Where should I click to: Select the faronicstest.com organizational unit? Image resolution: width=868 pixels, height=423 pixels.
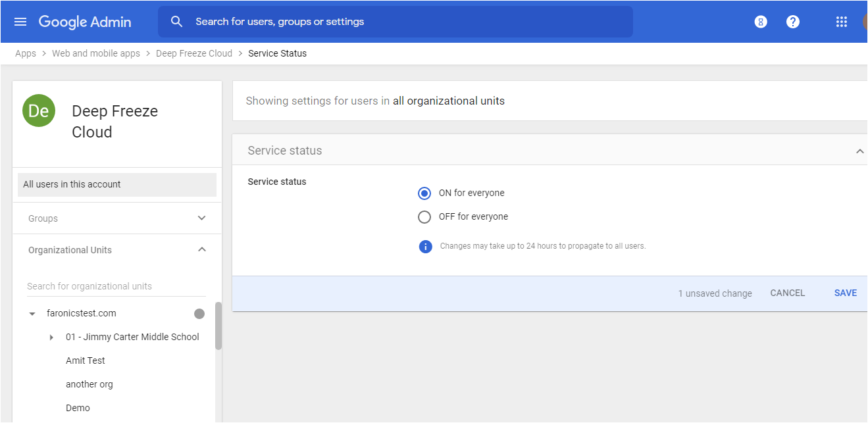(82, 314)
